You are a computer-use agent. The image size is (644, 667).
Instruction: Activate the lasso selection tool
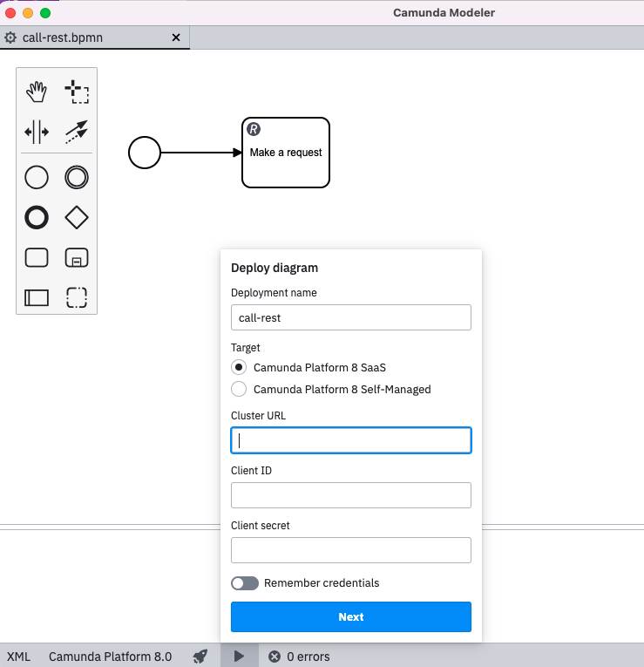[77, 92]
